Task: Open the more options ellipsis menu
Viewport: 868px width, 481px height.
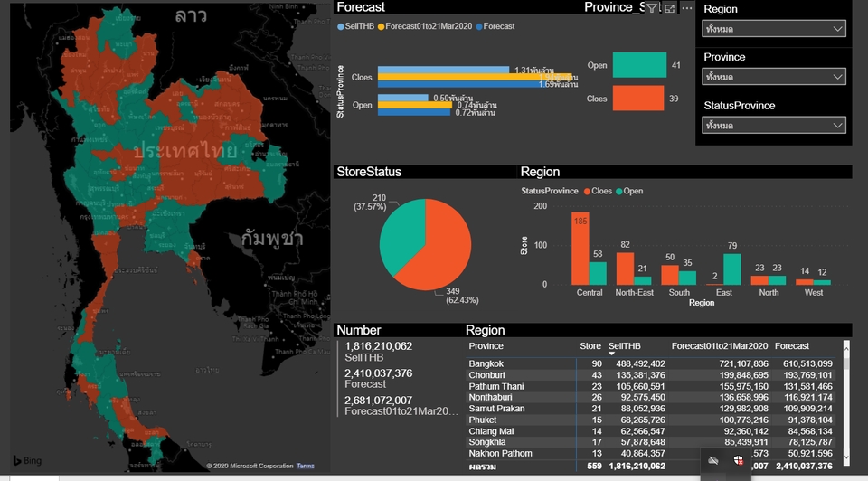Action: [x=687, y=8]
